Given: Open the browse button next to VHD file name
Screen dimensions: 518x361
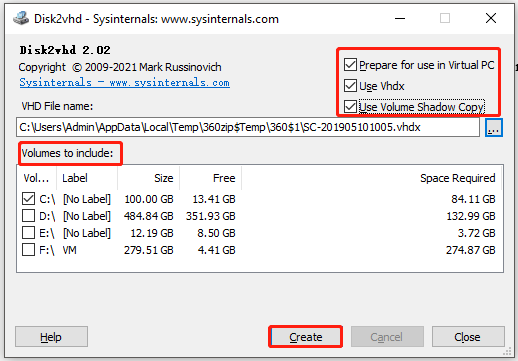Looking at the screenshot, I should click(494, 127).
